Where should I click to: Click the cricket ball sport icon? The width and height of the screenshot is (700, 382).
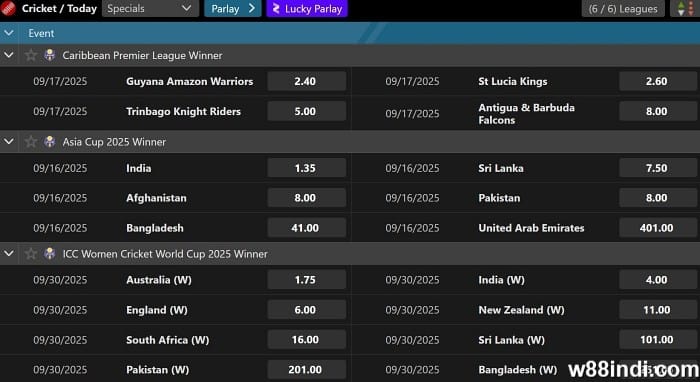click(8, 8)
